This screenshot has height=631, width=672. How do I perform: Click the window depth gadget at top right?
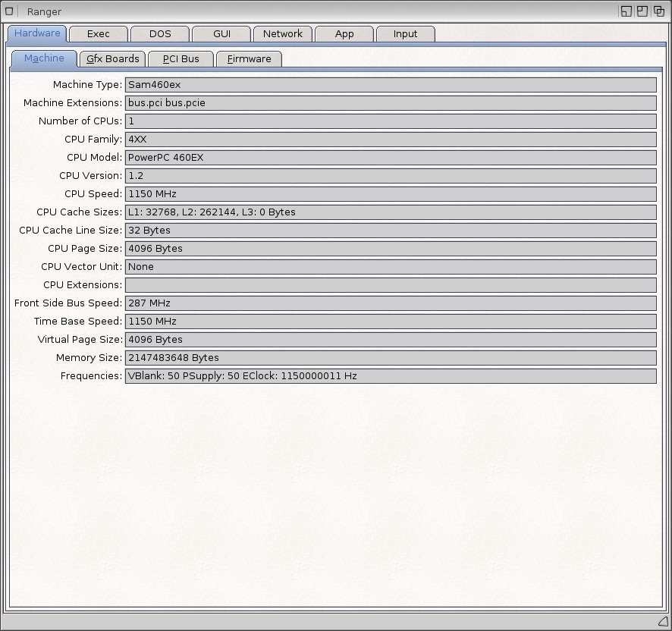[x=659, y=11]
